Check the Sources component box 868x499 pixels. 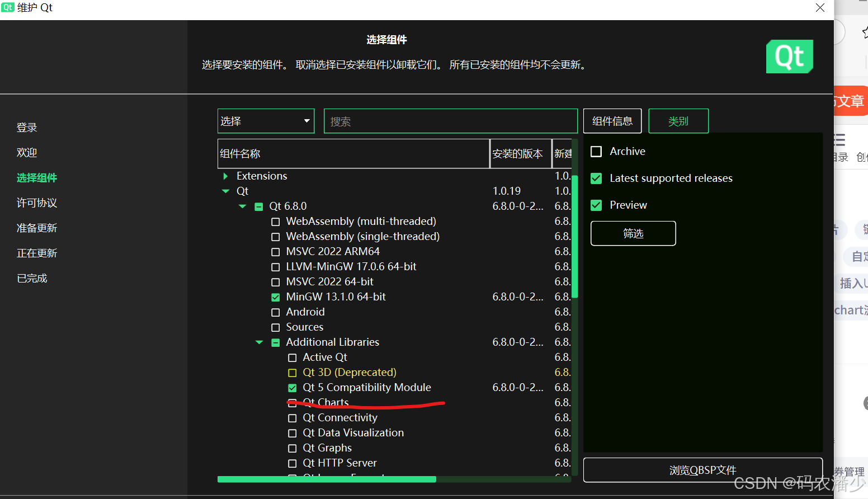click(x=275, y=328)
